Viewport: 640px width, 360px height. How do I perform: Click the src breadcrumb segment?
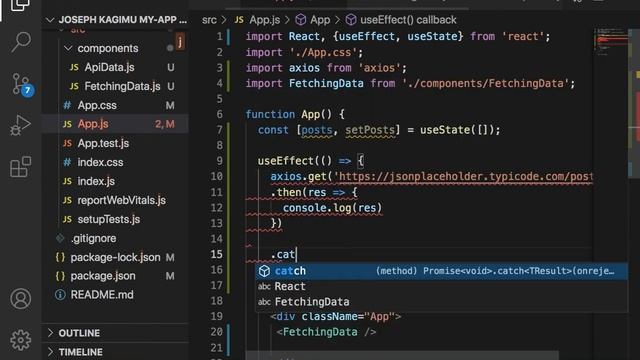pos(209,20)
